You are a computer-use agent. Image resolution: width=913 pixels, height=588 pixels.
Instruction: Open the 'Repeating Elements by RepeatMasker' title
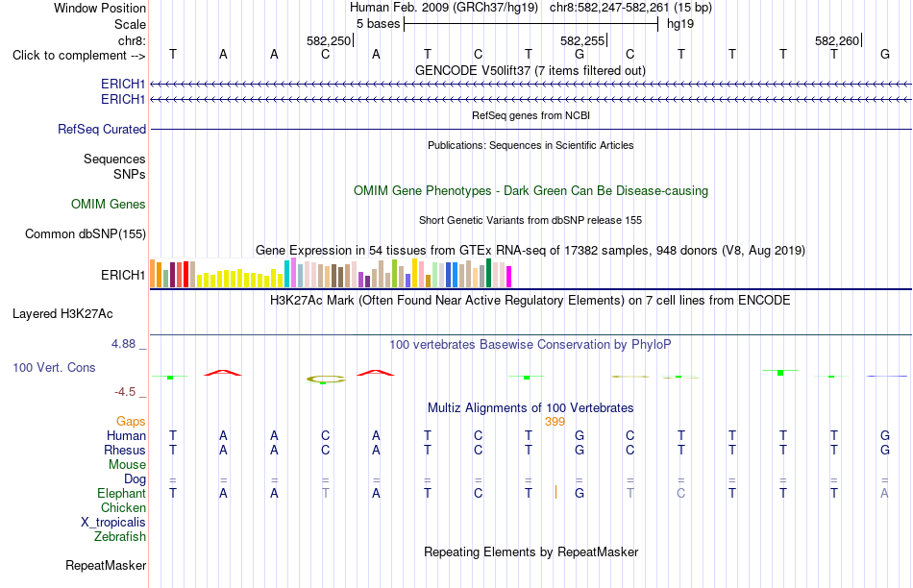tap(531, 551)
